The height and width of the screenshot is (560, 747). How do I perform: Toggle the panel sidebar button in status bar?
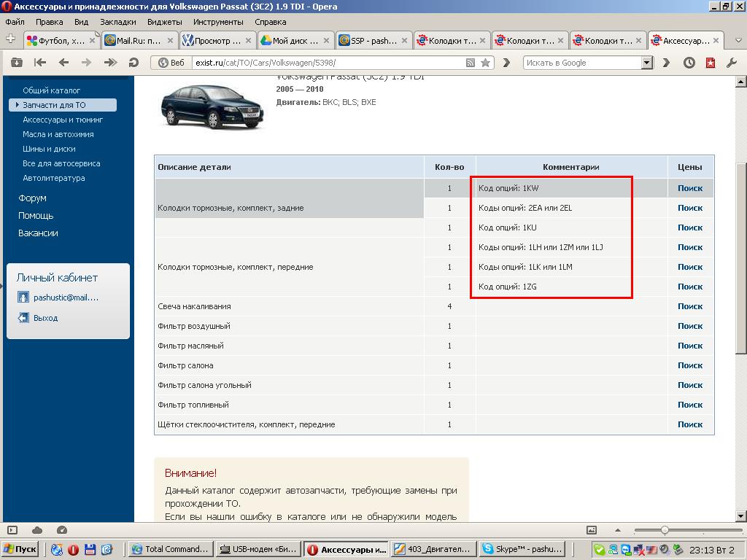point(12,530)
